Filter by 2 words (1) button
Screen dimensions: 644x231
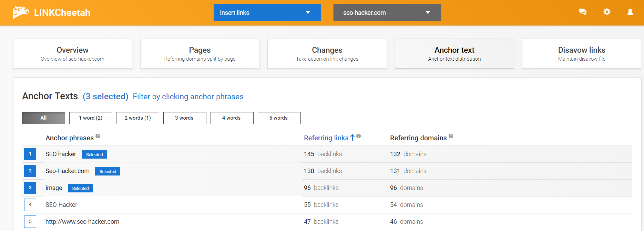[137, 118]
